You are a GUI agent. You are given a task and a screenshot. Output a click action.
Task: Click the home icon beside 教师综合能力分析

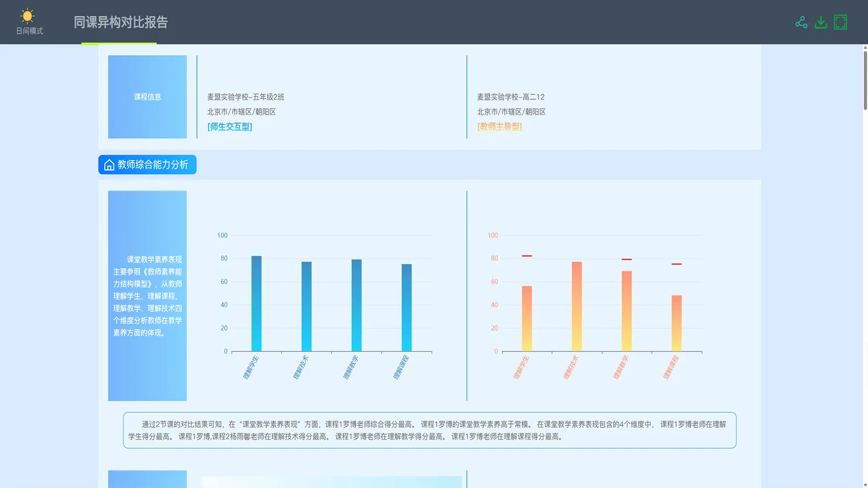coord(109,165)
